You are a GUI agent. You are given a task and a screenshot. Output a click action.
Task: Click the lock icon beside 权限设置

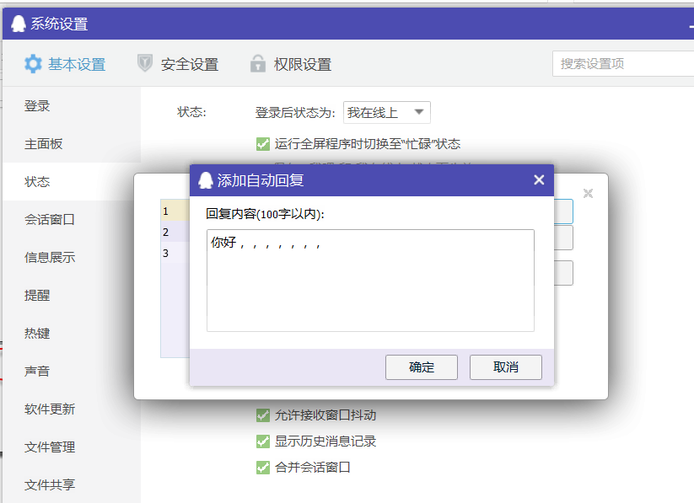tap(258, 64)
